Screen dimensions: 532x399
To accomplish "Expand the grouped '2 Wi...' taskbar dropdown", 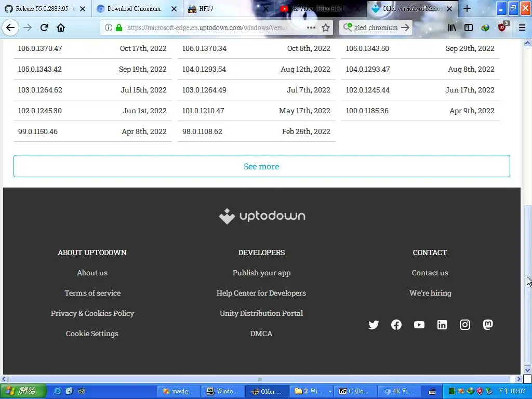I will click(330, 391).
